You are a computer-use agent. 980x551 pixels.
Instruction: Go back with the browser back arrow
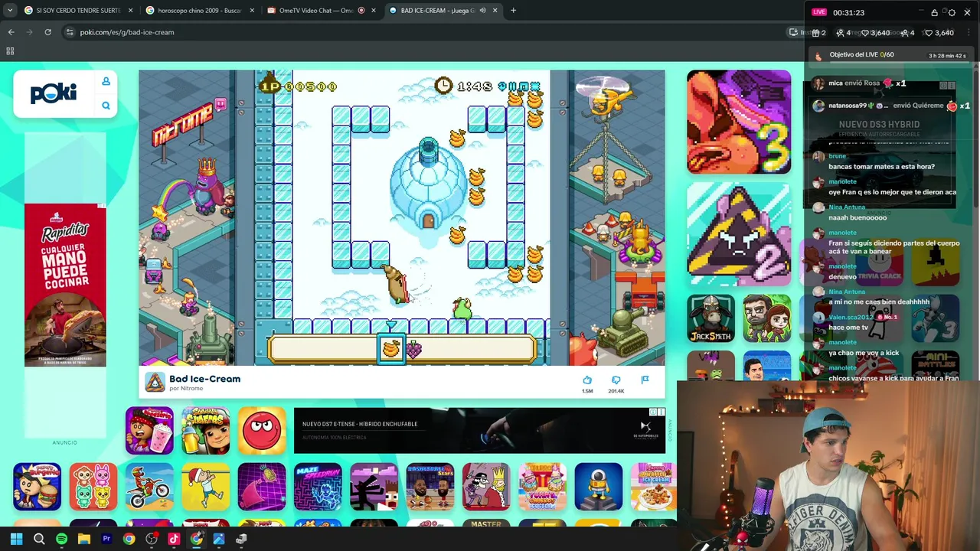pos(11,32)
